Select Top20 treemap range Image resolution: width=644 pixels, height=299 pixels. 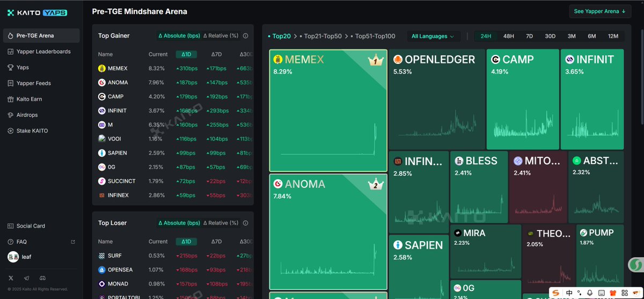[279, 37]
